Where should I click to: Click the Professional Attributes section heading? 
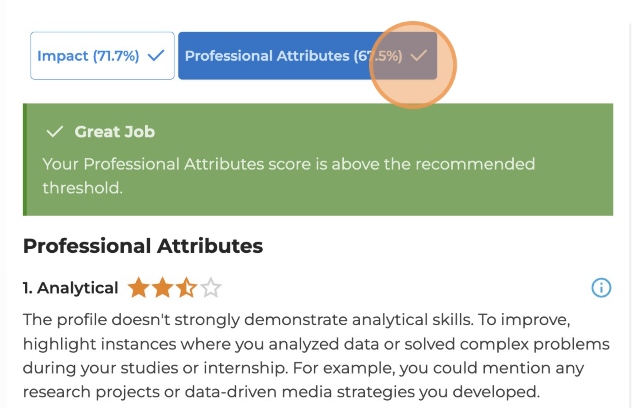[142, 245]
